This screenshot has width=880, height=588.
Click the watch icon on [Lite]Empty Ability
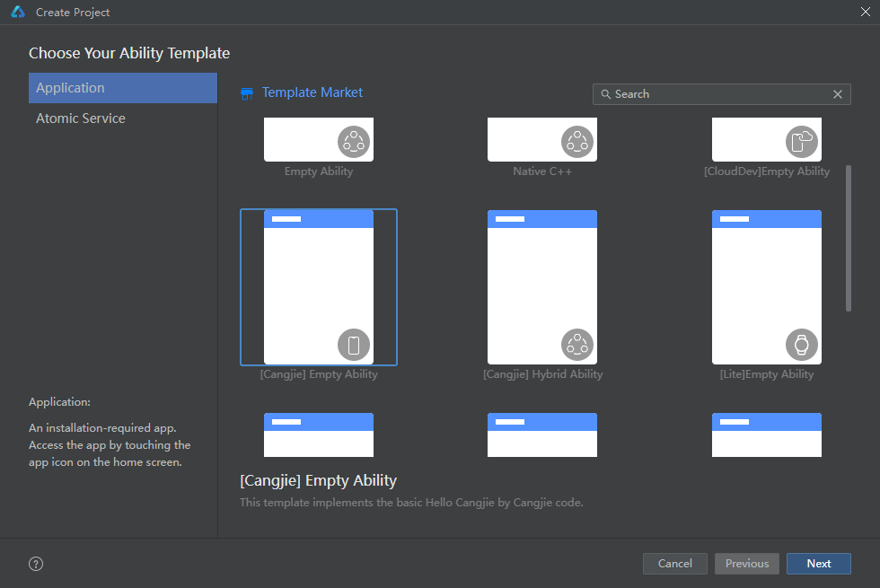click(801, 345)
